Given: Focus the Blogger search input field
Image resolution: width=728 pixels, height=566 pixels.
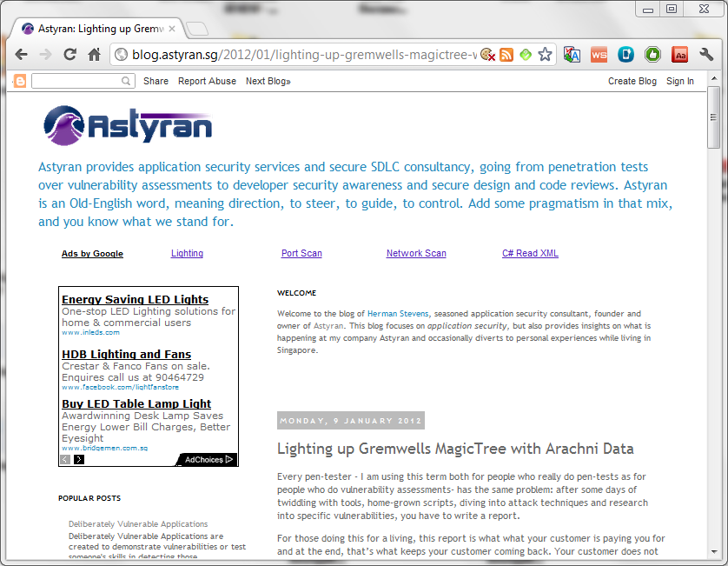Looking at the screenshot, I should pos(83,82).
